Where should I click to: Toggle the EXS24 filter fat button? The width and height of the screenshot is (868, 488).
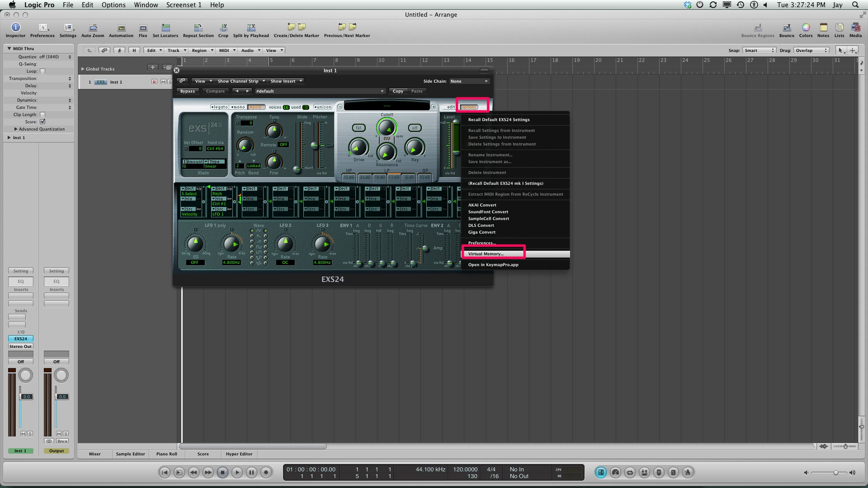359,128
